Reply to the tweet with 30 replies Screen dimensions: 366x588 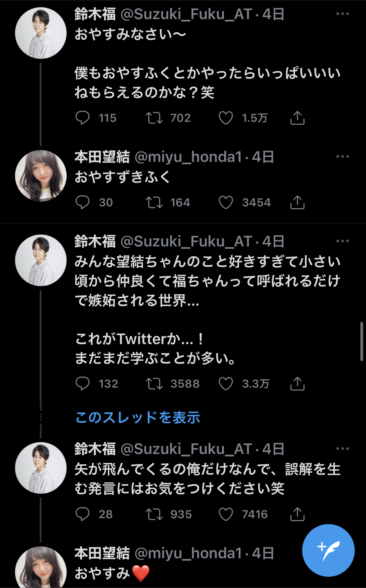(x=83, y=202)
